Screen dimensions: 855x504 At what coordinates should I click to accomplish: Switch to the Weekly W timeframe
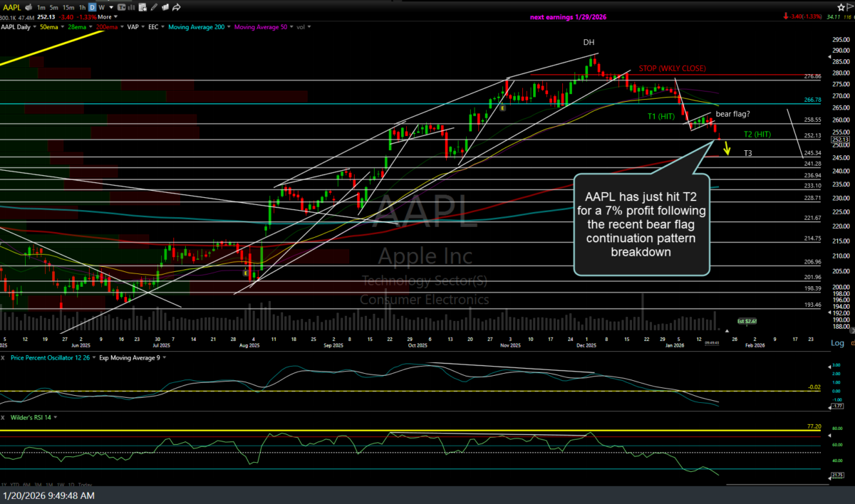(x=102, y=7)
